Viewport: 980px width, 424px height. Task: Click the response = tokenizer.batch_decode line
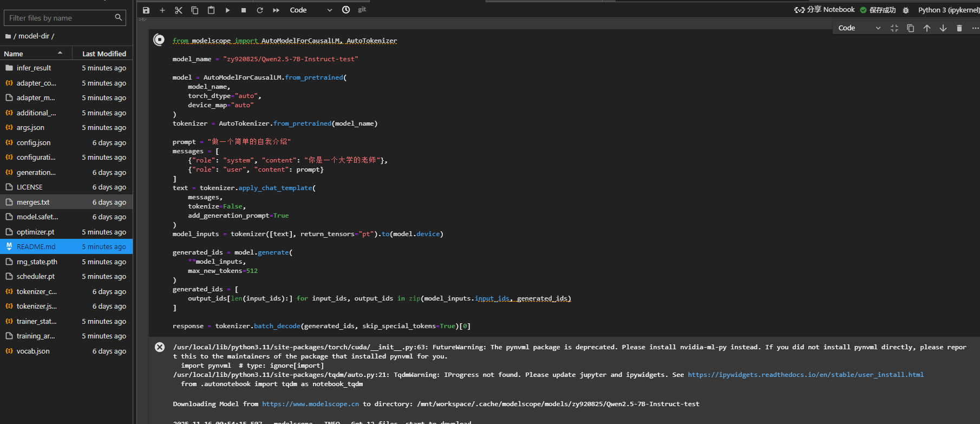pos(322,326)
